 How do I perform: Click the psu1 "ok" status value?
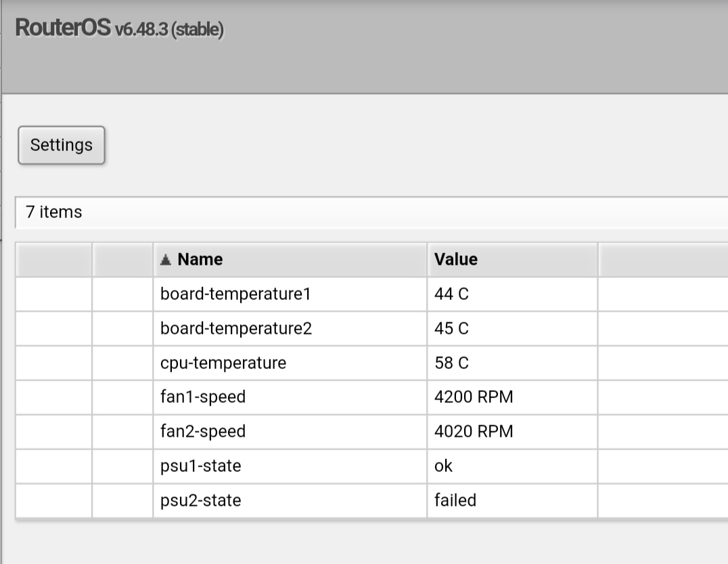[443, 466]
